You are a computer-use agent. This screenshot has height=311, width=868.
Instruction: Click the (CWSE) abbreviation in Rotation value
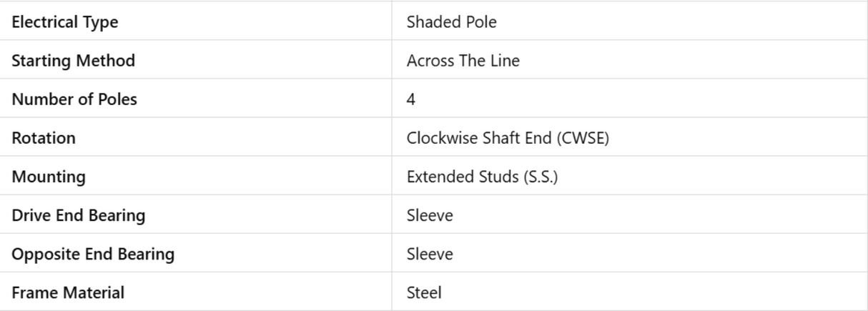[x=582, y=138]
